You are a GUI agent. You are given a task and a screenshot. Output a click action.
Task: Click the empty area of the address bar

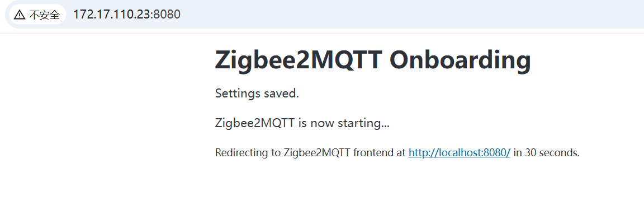click(x=411, y=15)
